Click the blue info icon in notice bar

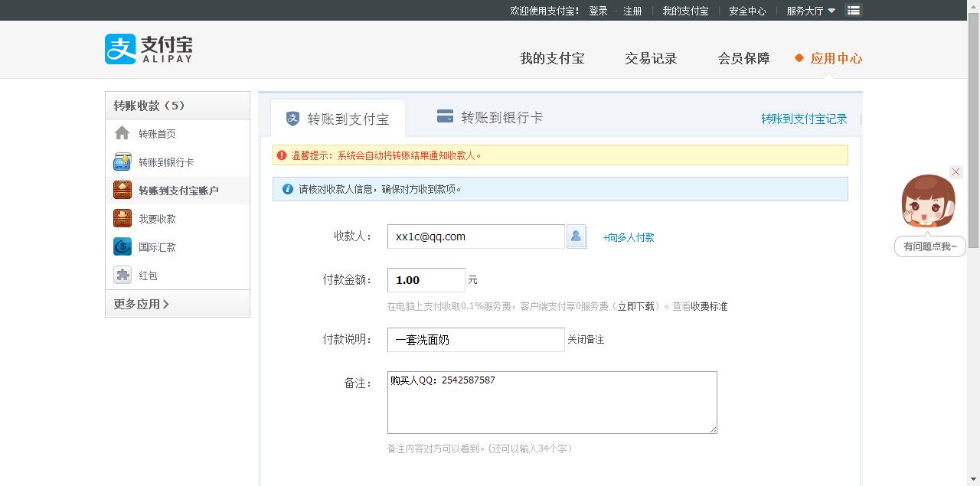[x=288, y=188]
